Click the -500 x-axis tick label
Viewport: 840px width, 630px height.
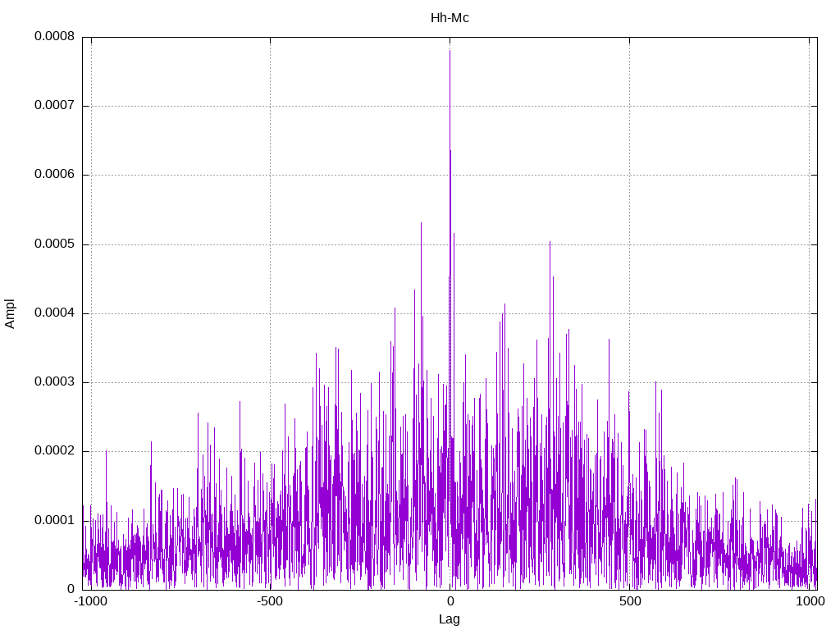[269, 601]
